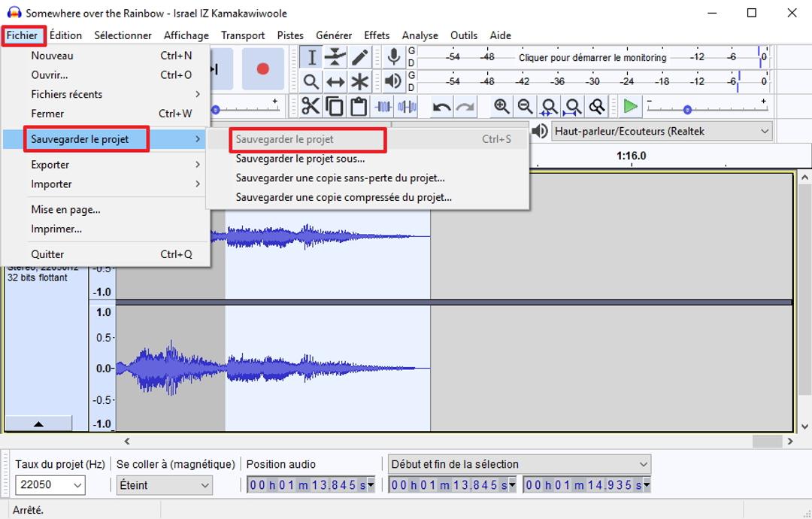Adjust the playback speed slider
Image resolution: width=812 pixels, height=519 pixels.
(686, 110)
